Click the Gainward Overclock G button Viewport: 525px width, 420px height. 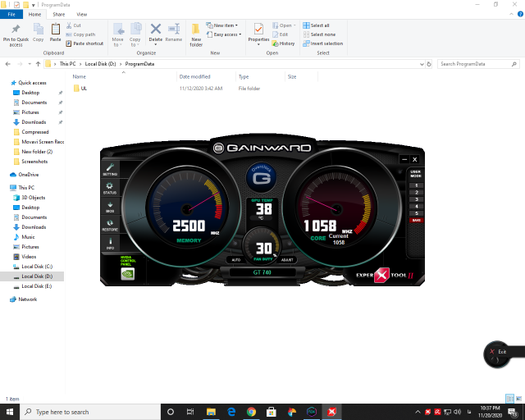261,178
